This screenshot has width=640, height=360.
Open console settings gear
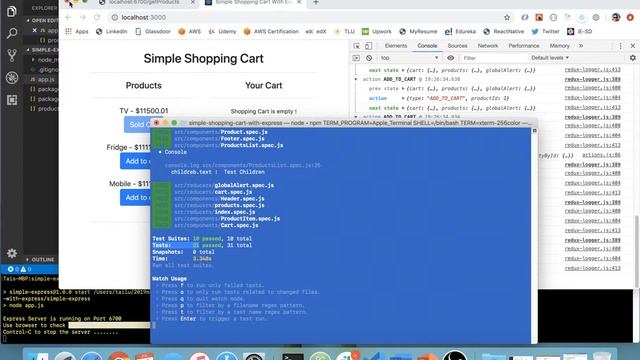tap(633, 58)
